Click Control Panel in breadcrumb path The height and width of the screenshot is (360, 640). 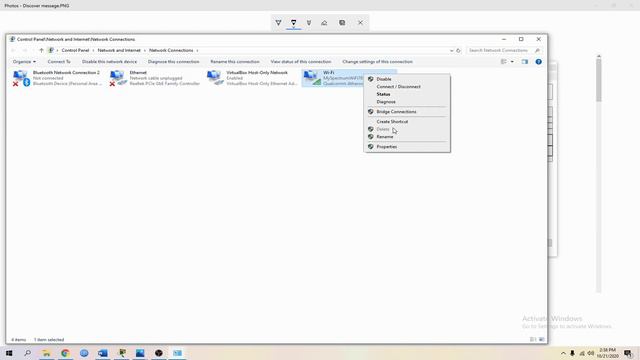click(75, 50)
